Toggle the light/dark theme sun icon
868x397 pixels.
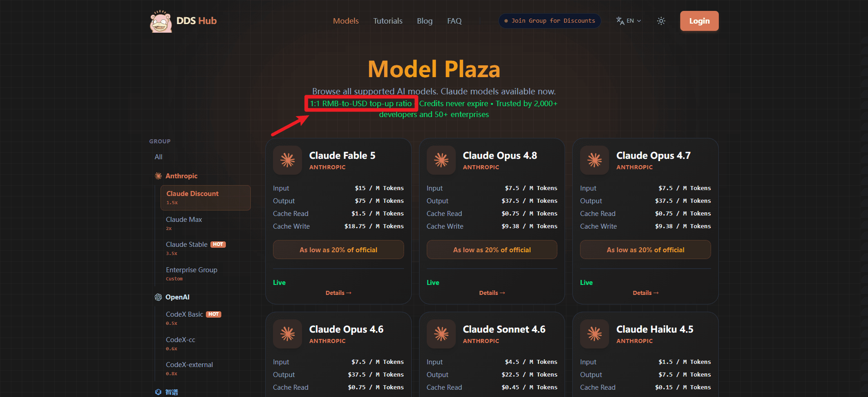tap(661, 21)
